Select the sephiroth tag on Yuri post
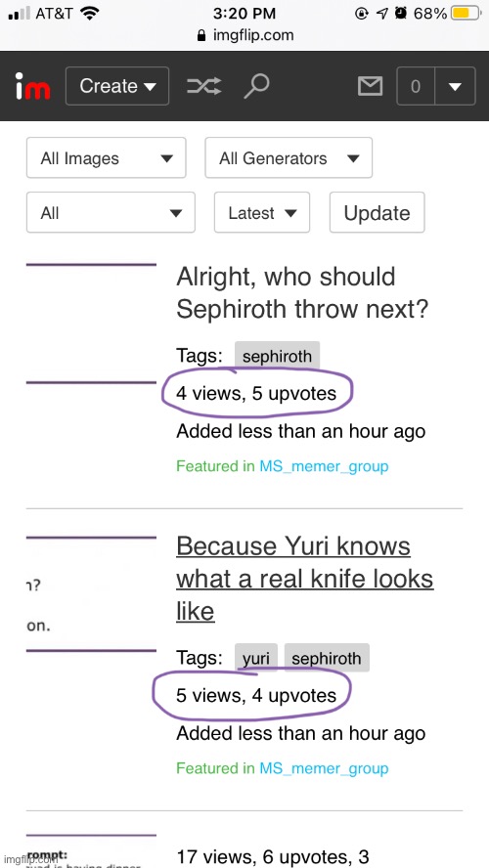 [327, 658]
